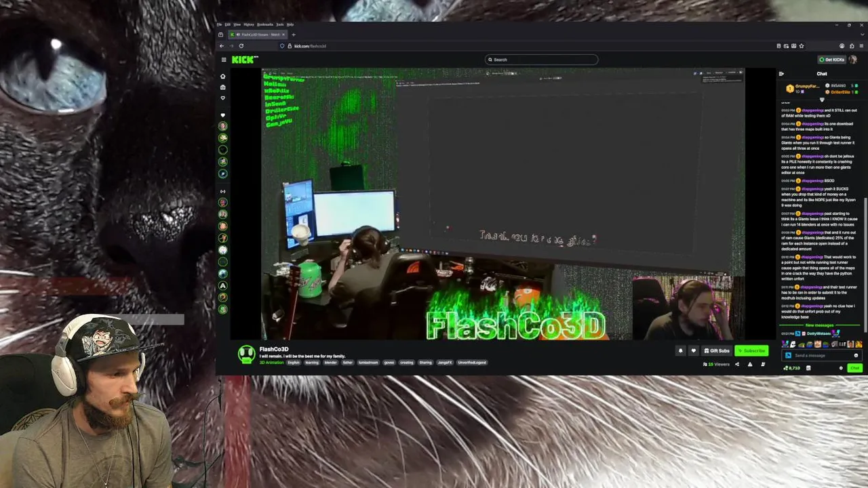Expand gift leaderboard chevron in chat
The width and height of the screenshot is (868, 488).
(822, 100)
